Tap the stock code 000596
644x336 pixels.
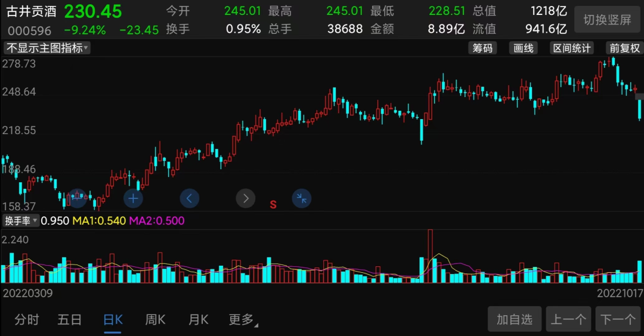pos(30,31)
